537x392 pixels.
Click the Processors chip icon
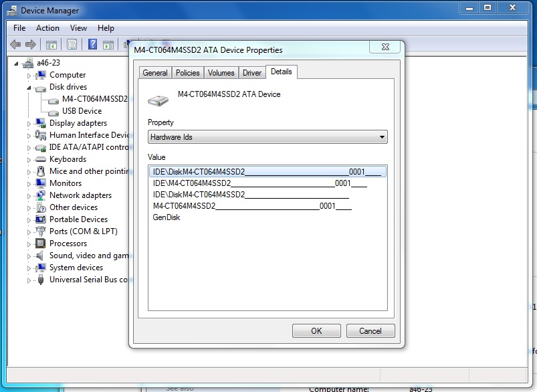click(41, 243)
